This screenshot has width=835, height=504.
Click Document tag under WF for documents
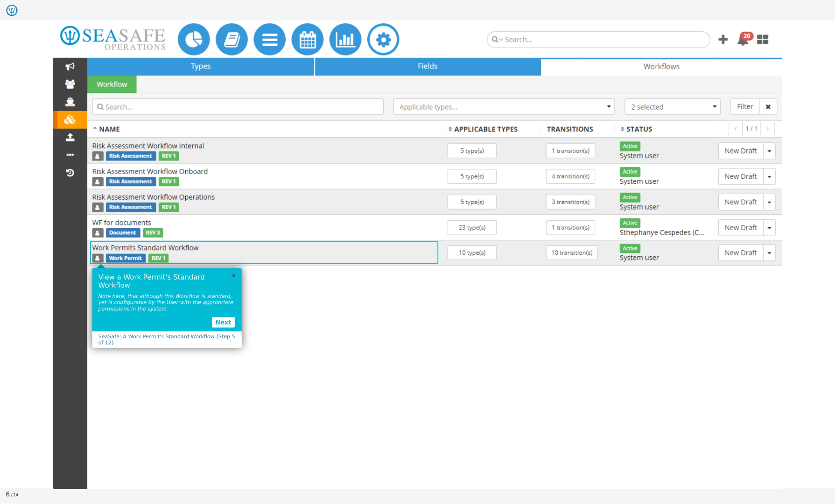coord(123,233)
